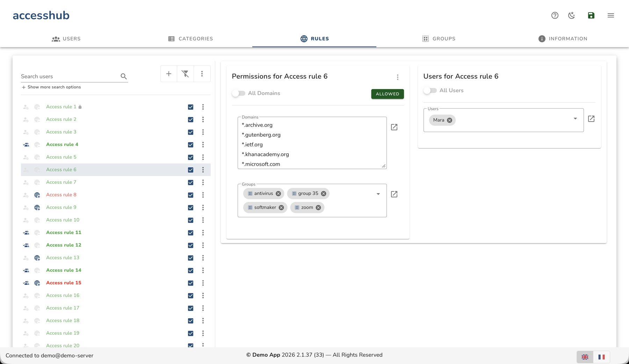Click the *.gutenberg.org domain line
Image resolution: width=629 pixels, height=364 pixels.
click(x=261, y=135)
